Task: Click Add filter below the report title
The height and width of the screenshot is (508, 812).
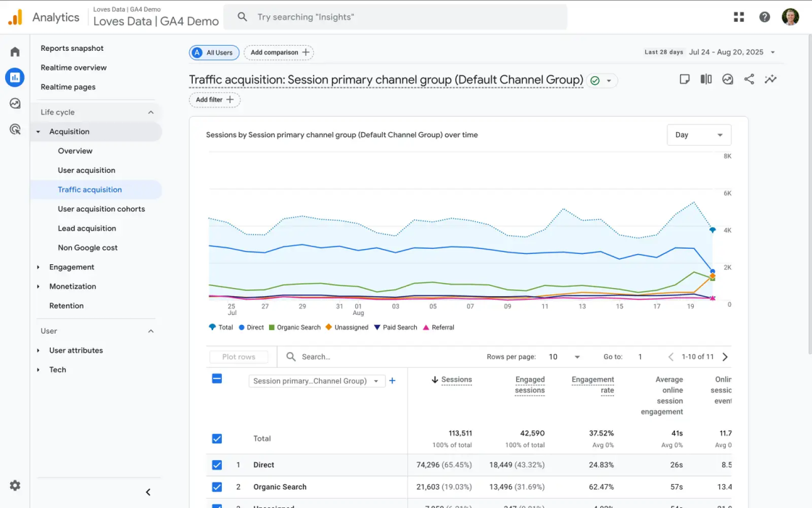Action: [x=215, y=99]
